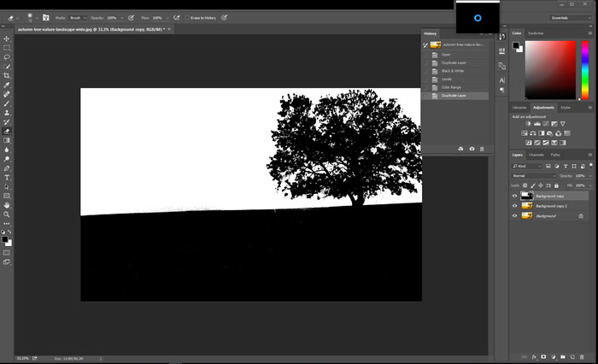Open the eraser Mode dropdown
Image resolution: width=598 pixels, height=364 pixels.
[x=79, y=18]
